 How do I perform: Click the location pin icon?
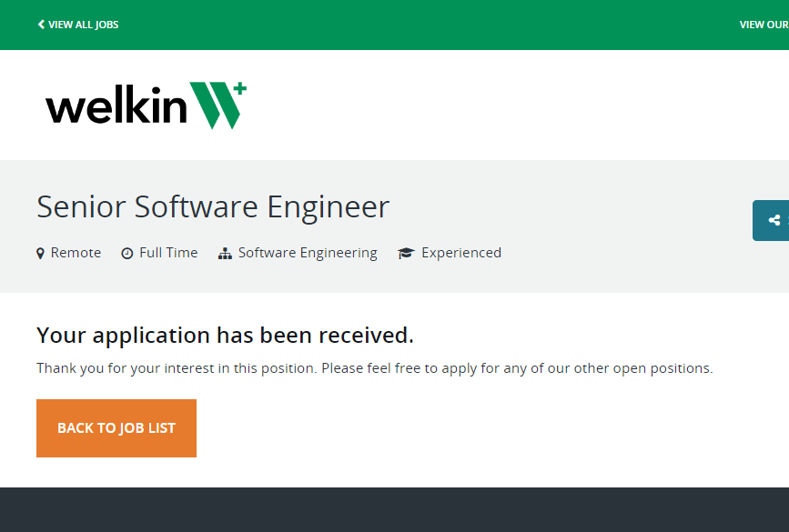[x=40, y=254]
